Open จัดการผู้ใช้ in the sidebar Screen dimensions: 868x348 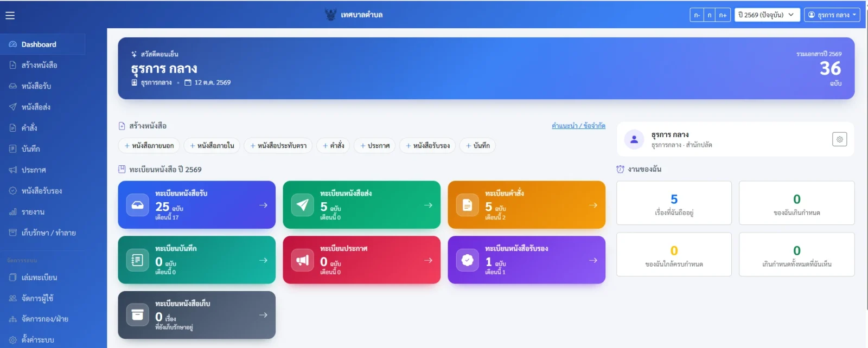(43, 298)
